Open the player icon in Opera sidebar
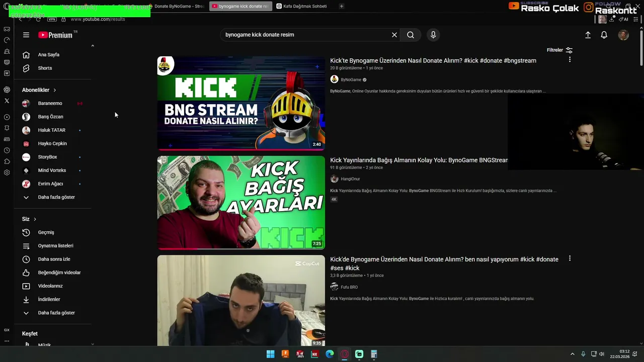 point(7,117)
